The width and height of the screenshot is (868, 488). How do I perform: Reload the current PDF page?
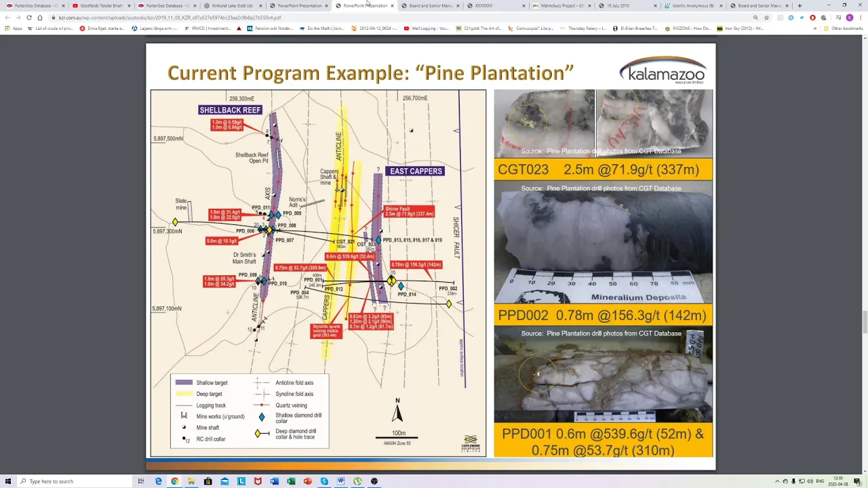click(x=29, y=18)
